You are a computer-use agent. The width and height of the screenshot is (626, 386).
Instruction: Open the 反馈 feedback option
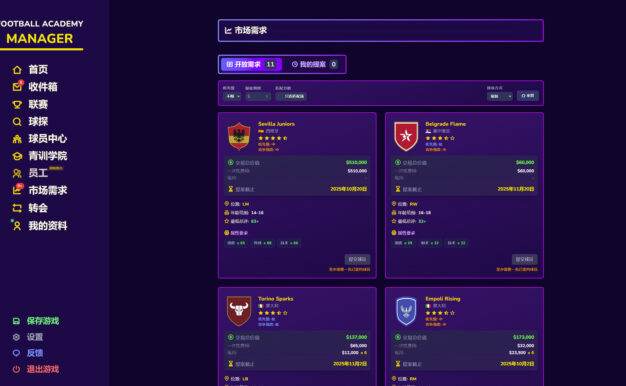tap(28, 353)
